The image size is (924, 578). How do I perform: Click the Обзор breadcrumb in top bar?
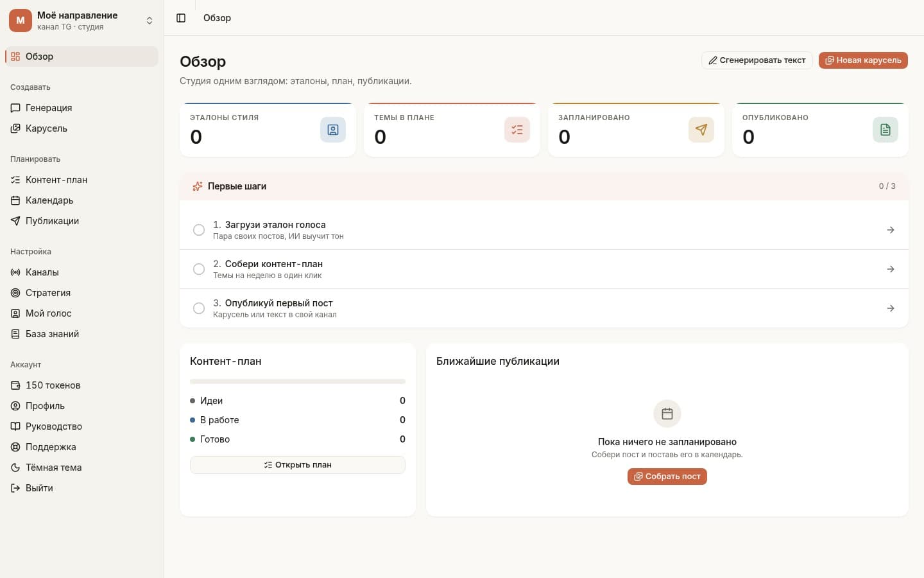217,18
